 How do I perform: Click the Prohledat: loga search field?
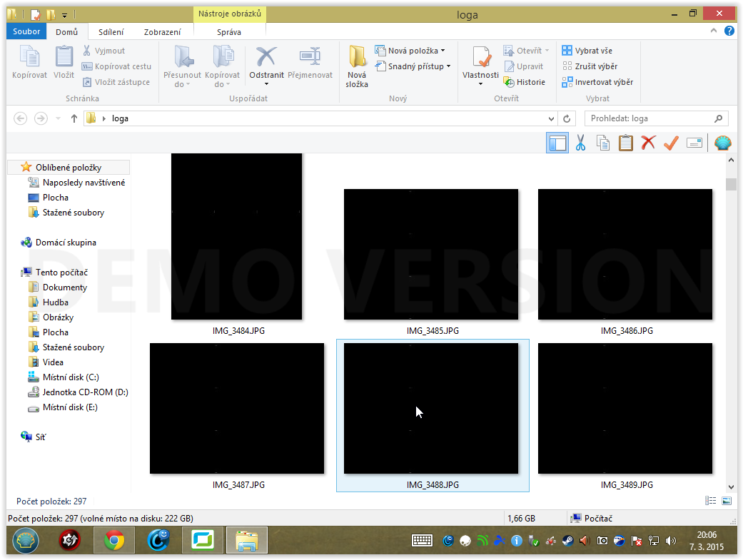657,118
